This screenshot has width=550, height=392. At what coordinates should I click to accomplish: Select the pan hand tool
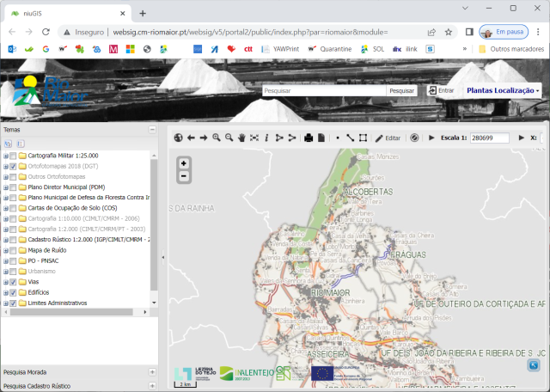[x=242, y=138]
